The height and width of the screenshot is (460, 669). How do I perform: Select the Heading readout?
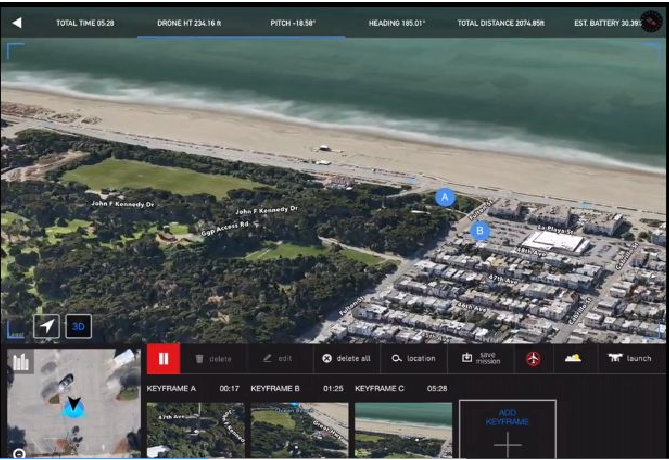click(x=397, y=23)
